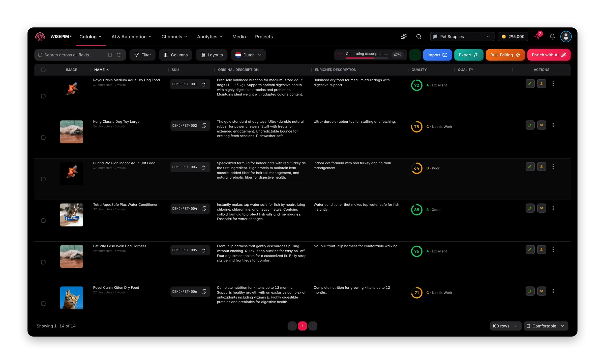The width and height of the screenshot is (605, 364).
Task: Copy SKU DEMO-PET-002
Action: tap(204, 126)
